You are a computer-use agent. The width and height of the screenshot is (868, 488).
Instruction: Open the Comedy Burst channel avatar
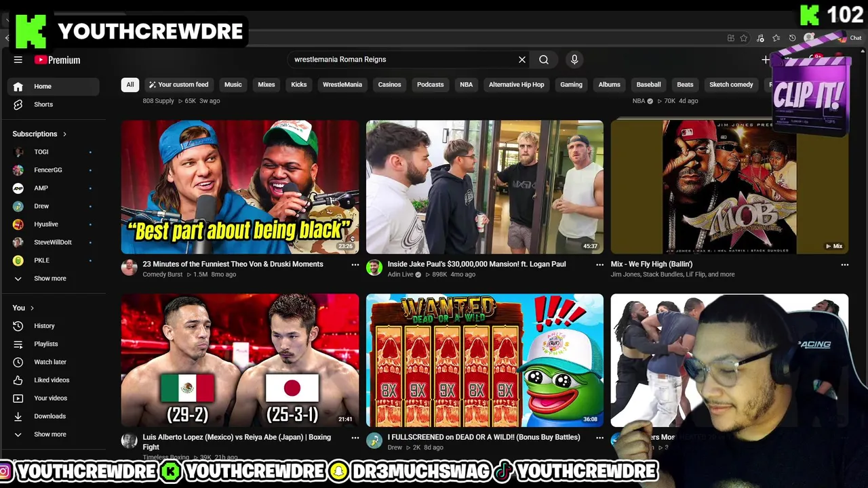tap(130, 268)
